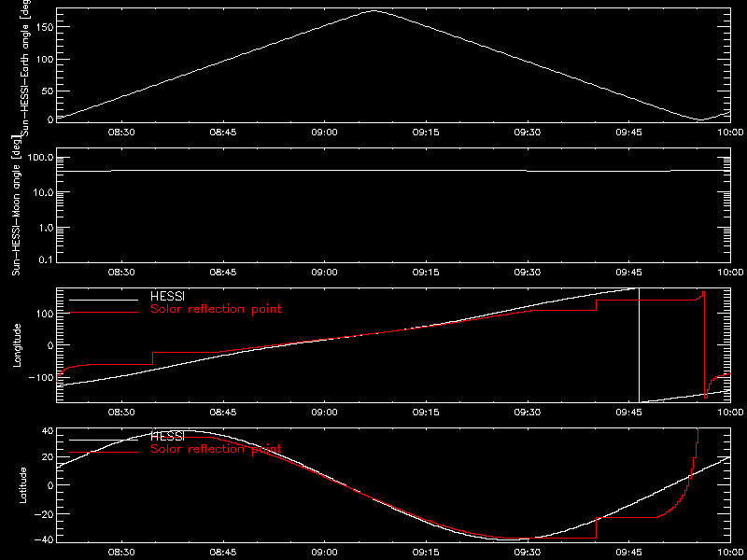Click the -100 tick on Longitude plot

pyautogui.click(x=40, y=378)
